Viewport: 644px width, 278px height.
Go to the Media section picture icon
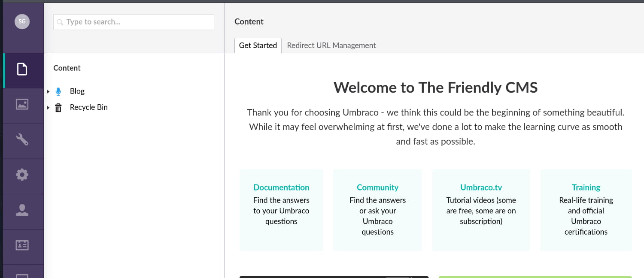tap(22, 104)
